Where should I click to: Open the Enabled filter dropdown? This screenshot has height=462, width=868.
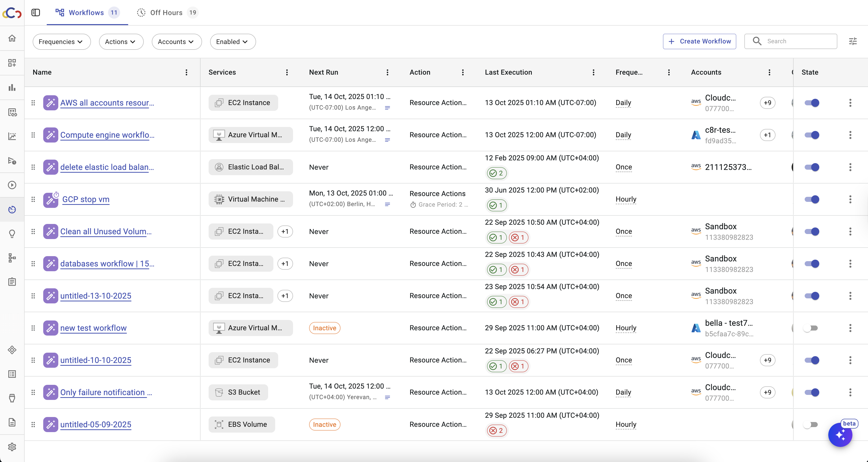coord(232,42)
